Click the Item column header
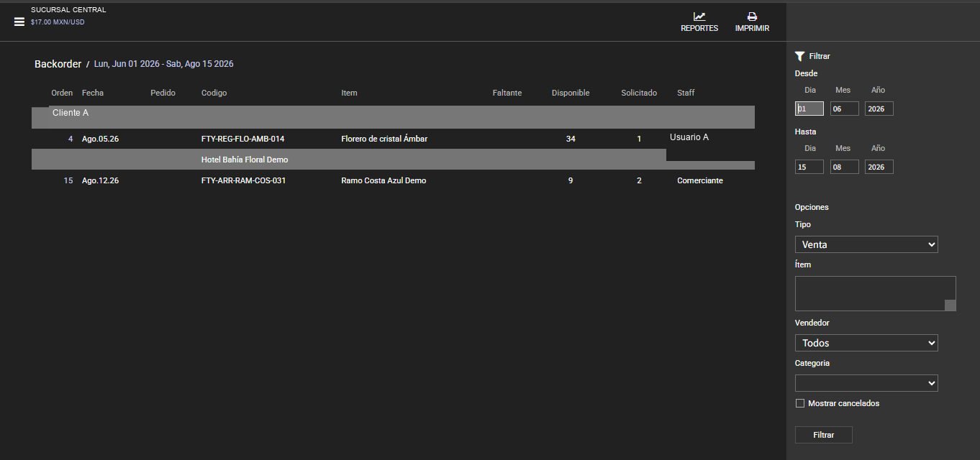The height and width of the screenshot is (460, 980). (349, 93)
